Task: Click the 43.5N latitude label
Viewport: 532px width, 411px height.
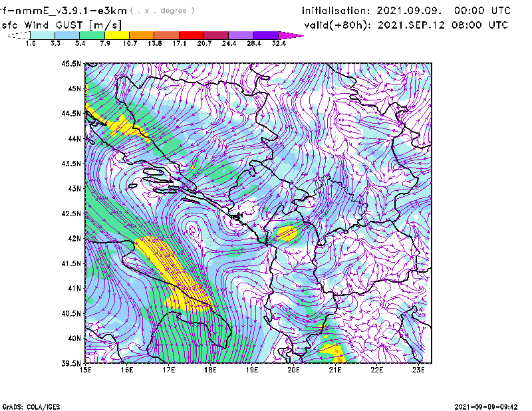Action: point(71,164)
